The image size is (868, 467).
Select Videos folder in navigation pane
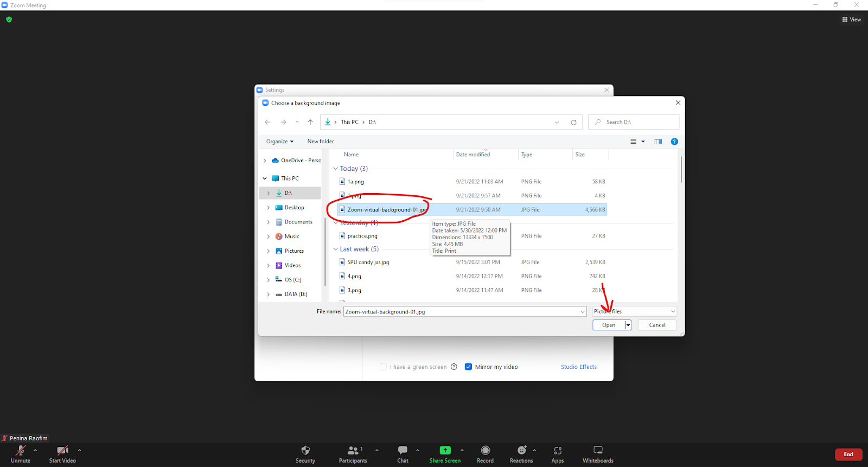click(x=288, y=265)
